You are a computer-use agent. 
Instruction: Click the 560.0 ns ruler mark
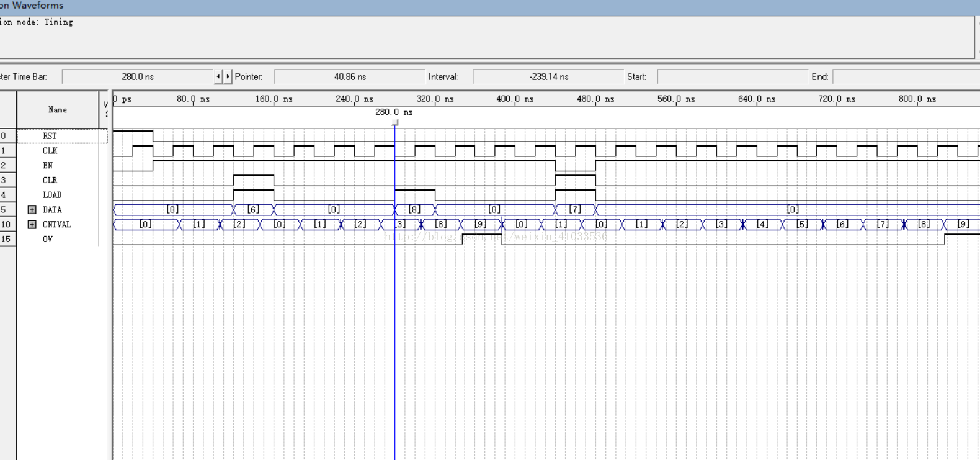point(677,99)
